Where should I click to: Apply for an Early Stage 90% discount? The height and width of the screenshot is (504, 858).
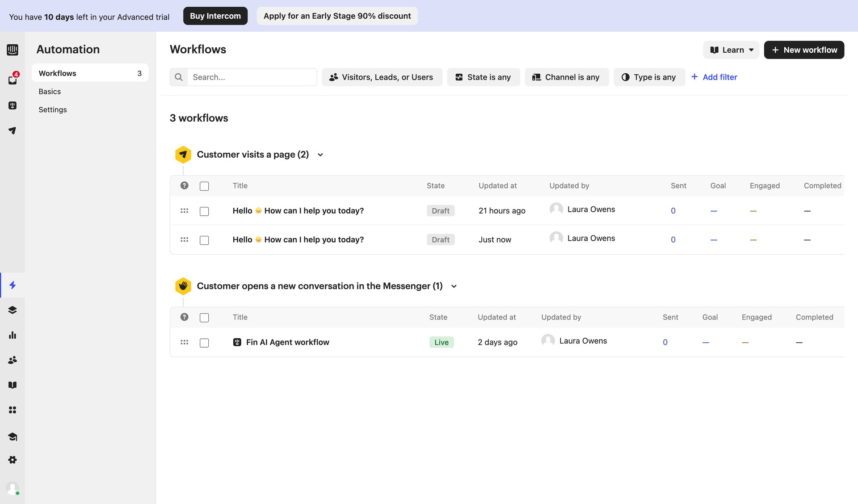coord(337,16)
